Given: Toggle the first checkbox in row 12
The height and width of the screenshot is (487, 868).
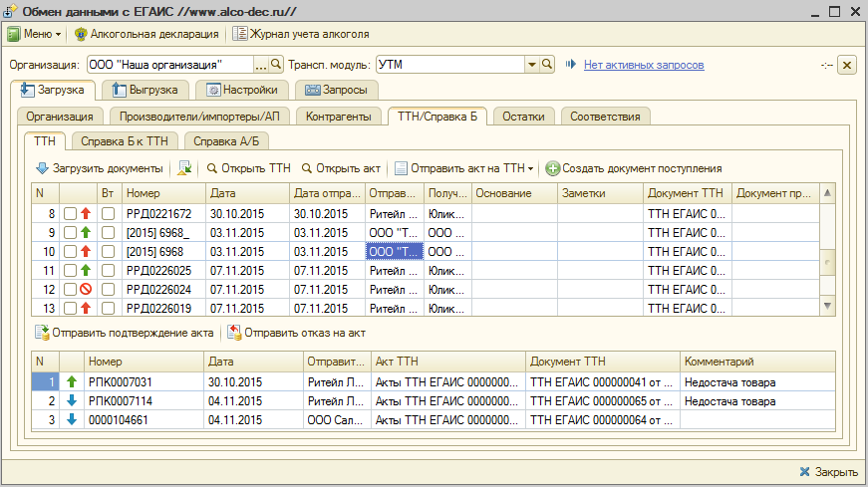Looking at the screenshot, I should [x=70, y=289].
